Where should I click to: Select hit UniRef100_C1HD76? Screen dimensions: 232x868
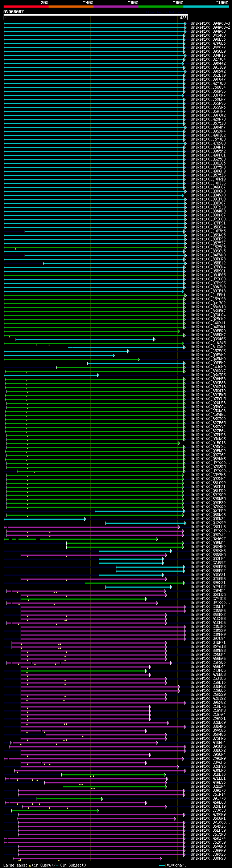[x=208, y=707]
